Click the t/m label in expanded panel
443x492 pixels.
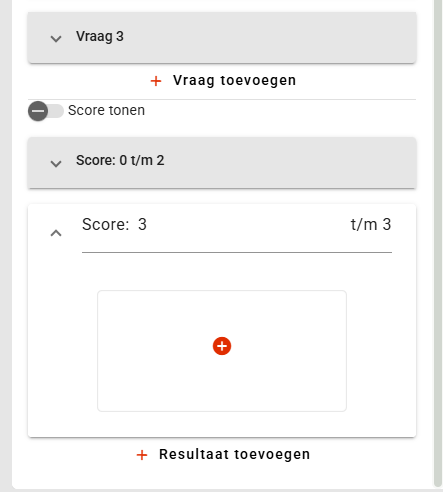tap(364, 224)
